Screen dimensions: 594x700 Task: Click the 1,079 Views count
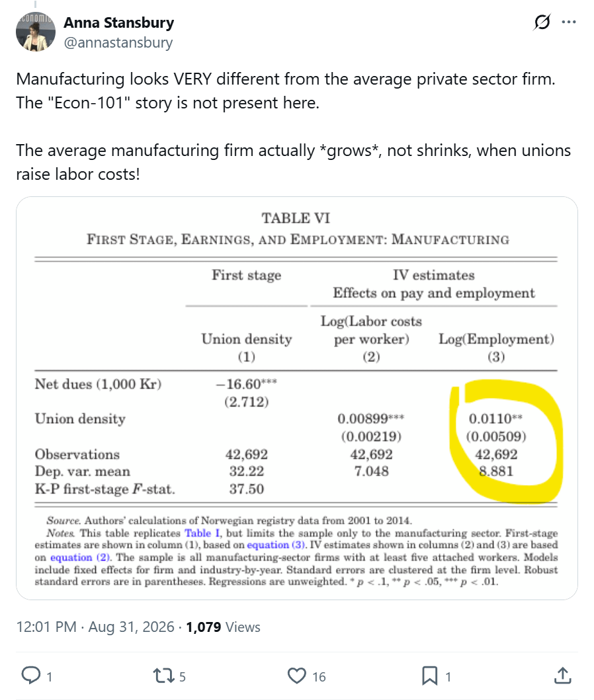pos(223,627)
